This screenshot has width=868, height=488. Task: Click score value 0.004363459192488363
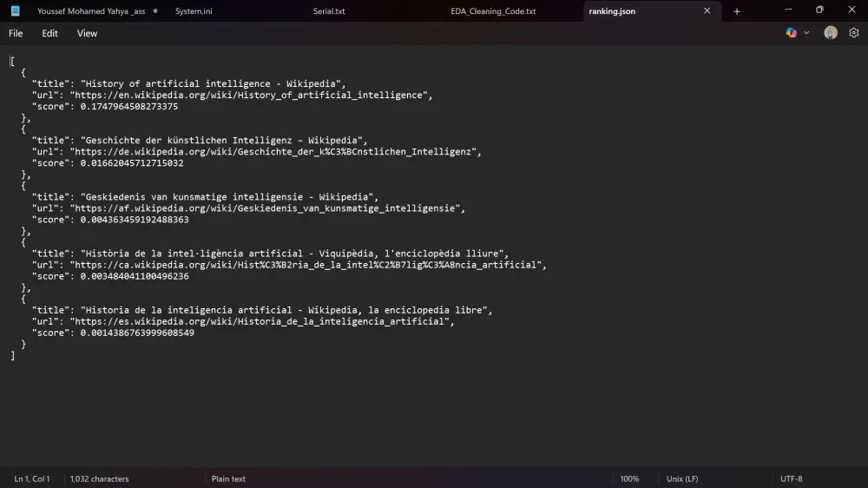(135, 220)
